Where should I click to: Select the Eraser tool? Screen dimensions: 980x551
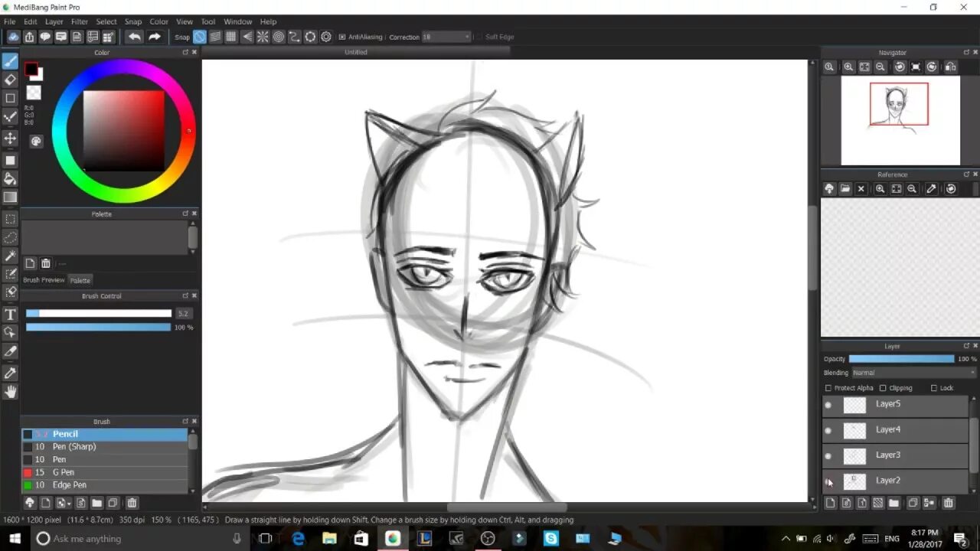pos(10,80)
